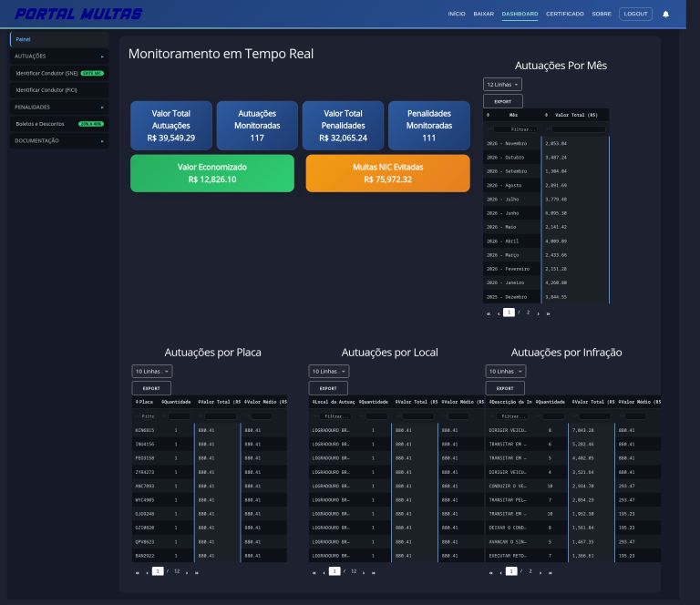700x605 pixels.
Task: Jump to last page of Autuações Por Mês
Action: point(548,313)
